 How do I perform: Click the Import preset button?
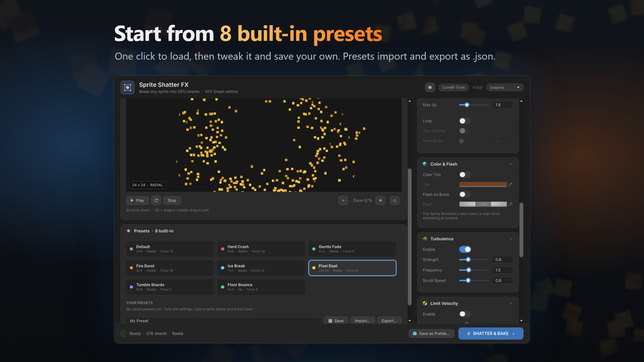362,321
